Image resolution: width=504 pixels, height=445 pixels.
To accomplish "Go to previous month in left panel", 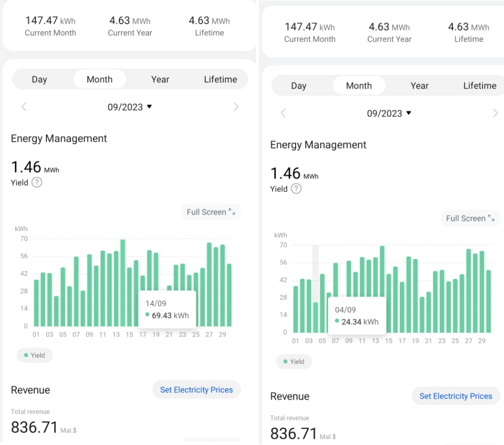I will (x=24, y=107).
